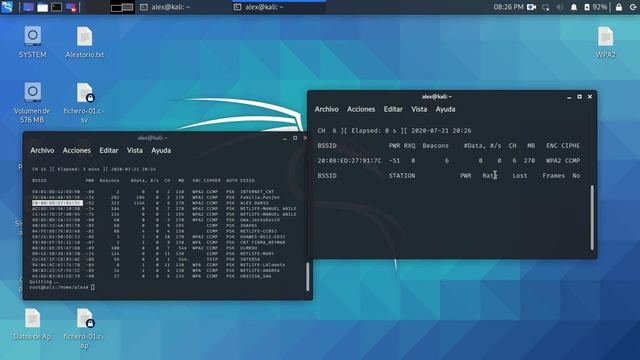This screenshot has width=640, height=360.
Task: Minimize the left terminal window
Action: pyautogui.click(x=285, y=138)
